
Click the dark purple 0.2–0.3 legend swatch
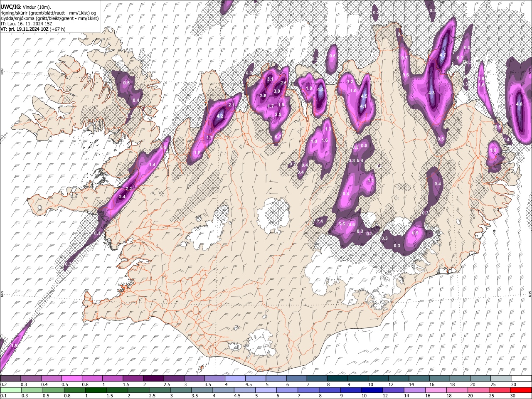[10, 379]
